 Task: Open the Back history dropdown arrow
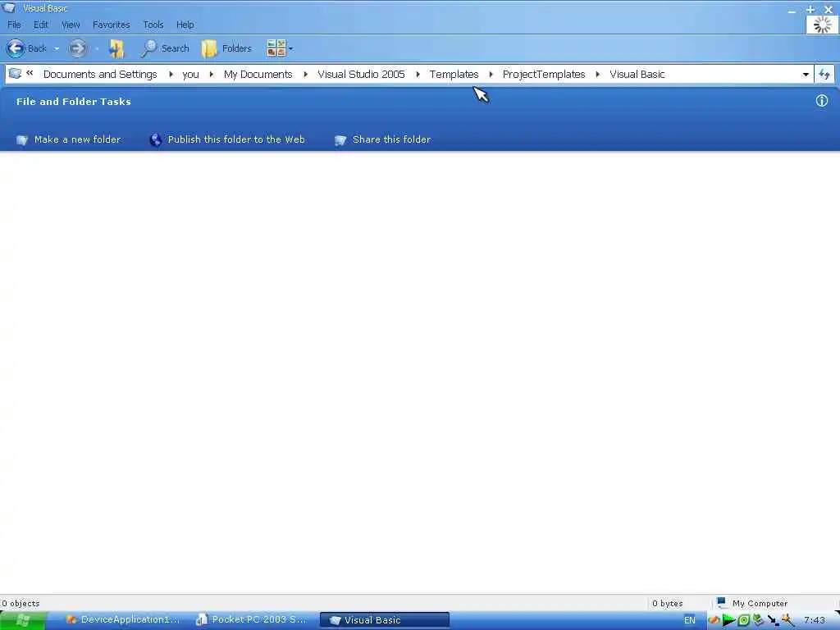tap(57, 48)
